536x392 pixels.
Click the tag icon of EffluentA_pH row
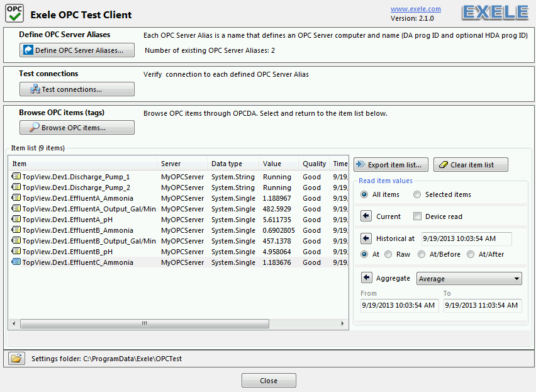pos(16,219)
